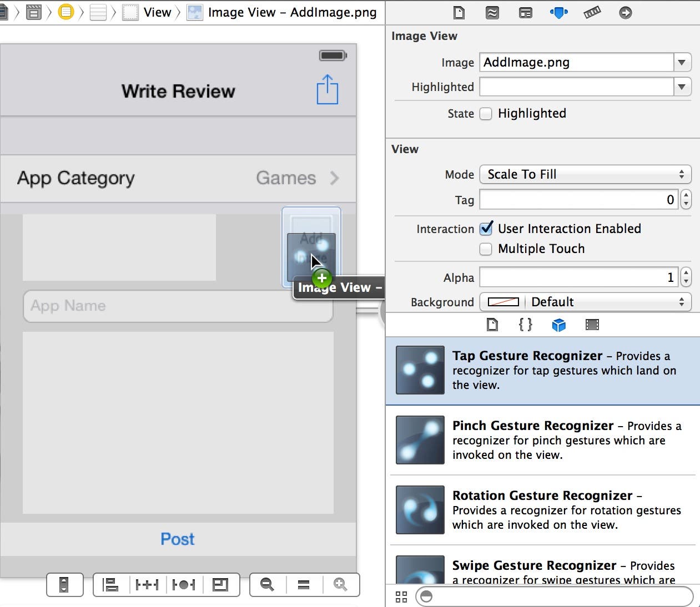Open the Size inspector ruler tab

592,12
